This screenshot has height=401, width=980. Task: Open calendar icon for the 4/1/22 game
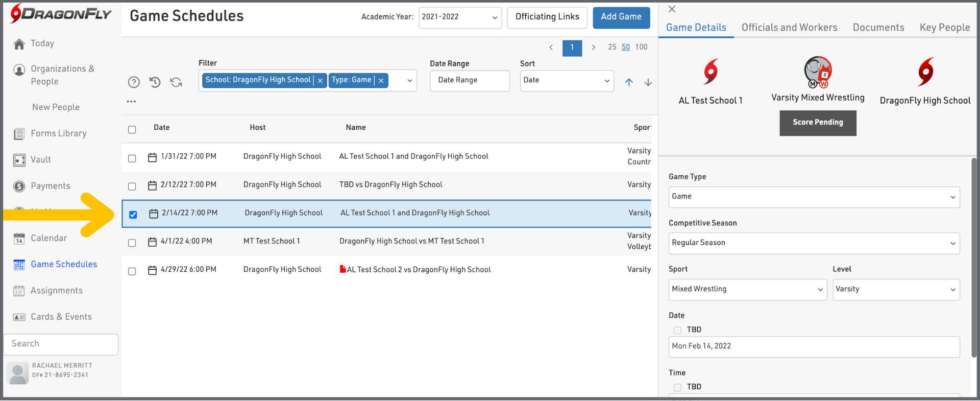point(152,242)
